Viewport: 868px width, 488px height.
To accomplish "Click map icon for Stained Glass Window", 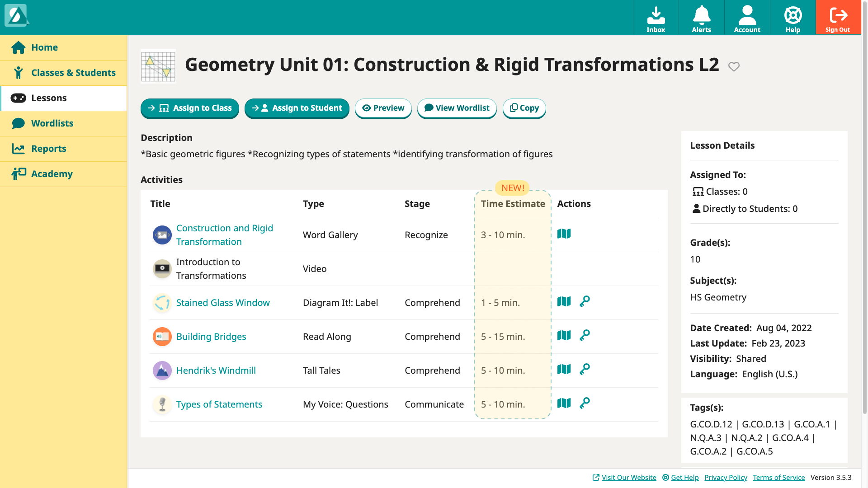I will (x=564, y=301).
